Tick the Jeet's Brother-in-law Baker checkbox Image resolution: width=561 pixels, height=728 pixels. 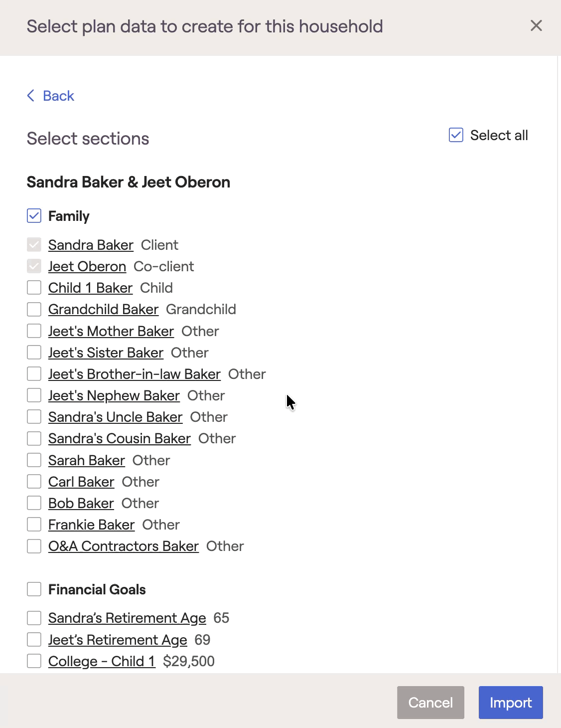[x=34, y=374]
